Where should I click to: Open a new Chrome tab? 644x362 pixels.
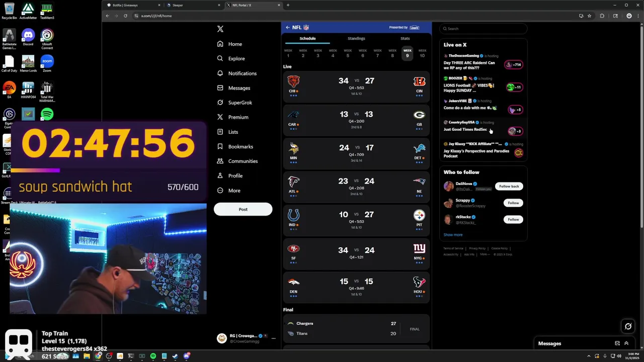[x=288, y=5]
